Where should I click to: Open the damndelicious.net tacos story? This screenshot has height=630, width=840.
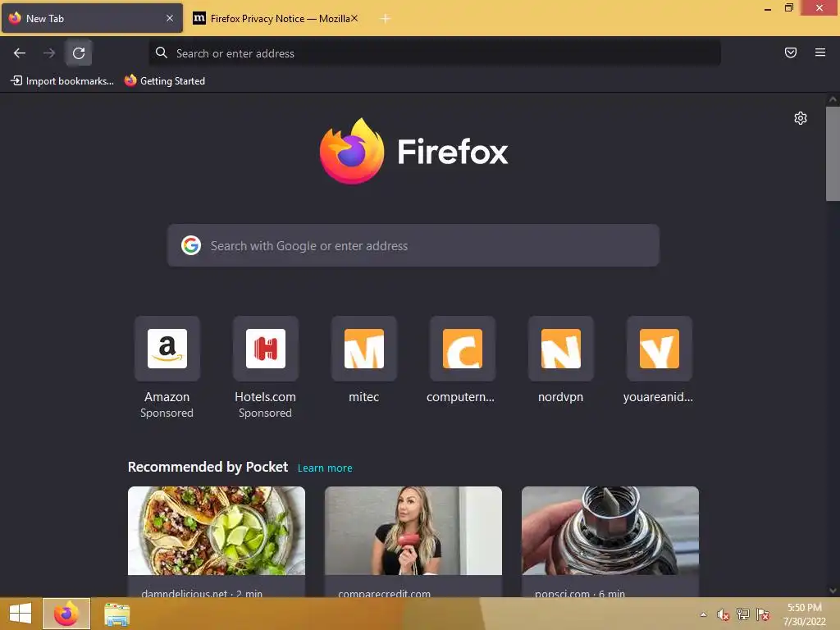(x=217, y=541)
